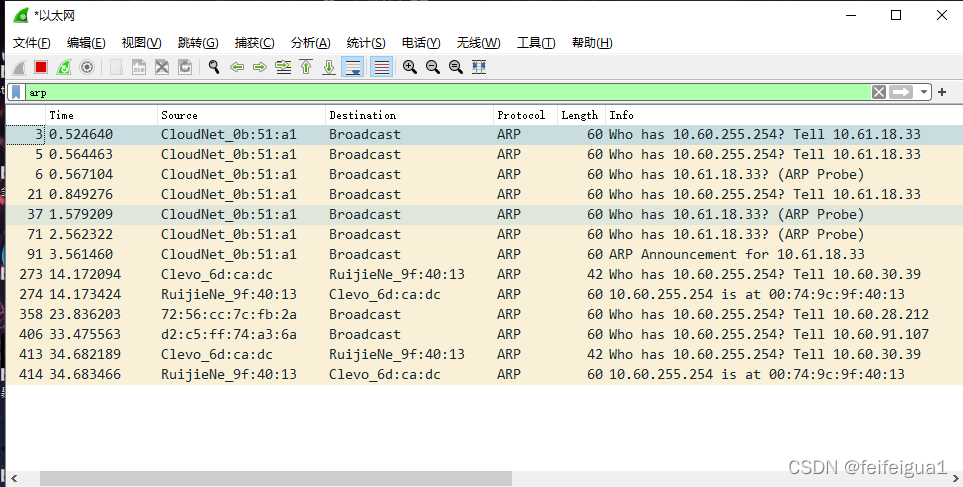963x487 pixels.
Task: Open capture options gear icon
Action: tap(87, 67)
